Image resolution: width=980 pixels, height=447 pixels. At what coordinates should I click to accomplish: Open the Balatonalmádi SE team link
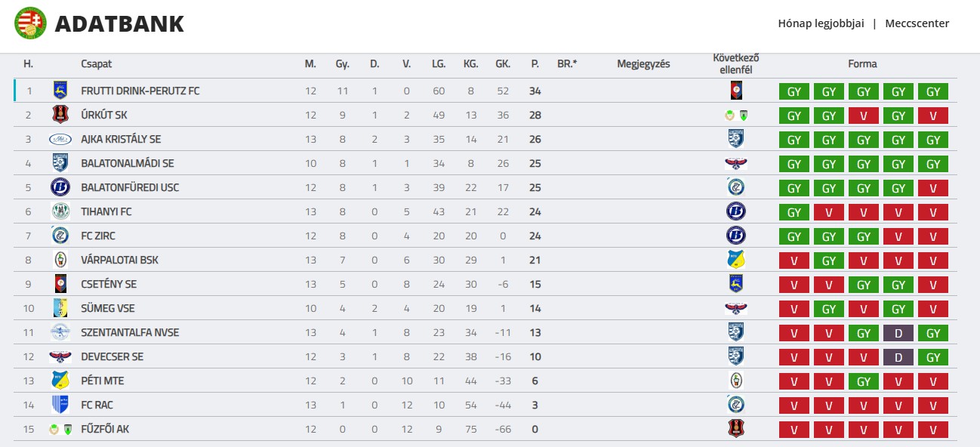(128, 164)
